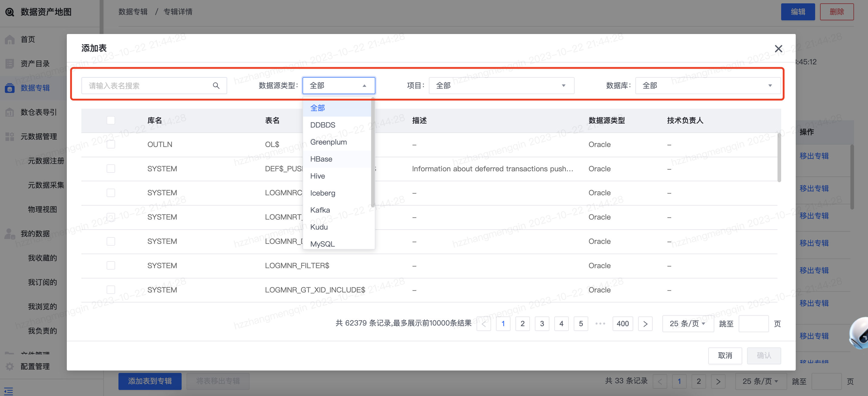Viewport: 868px width, 396px height.
Task: Open 我收藏的 in sidebar
Action: click(43, 258)
